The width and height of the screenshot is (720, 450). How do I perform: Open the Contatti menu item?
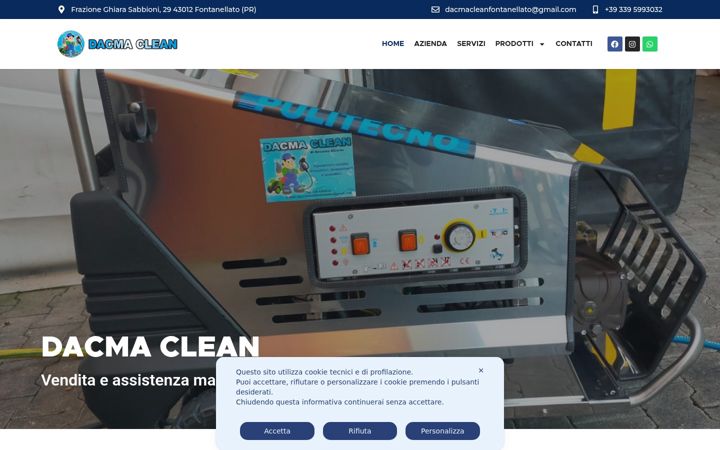click(x=574, y=44)
